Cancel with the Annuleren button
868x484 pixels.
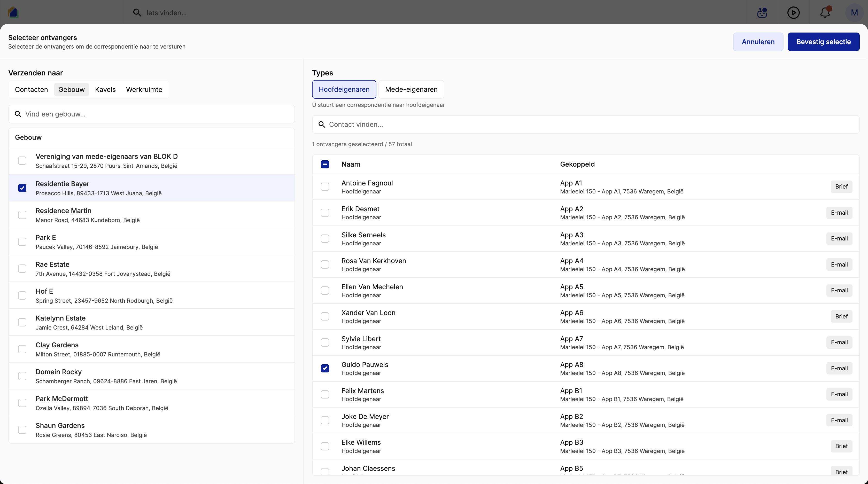(758, 42)
